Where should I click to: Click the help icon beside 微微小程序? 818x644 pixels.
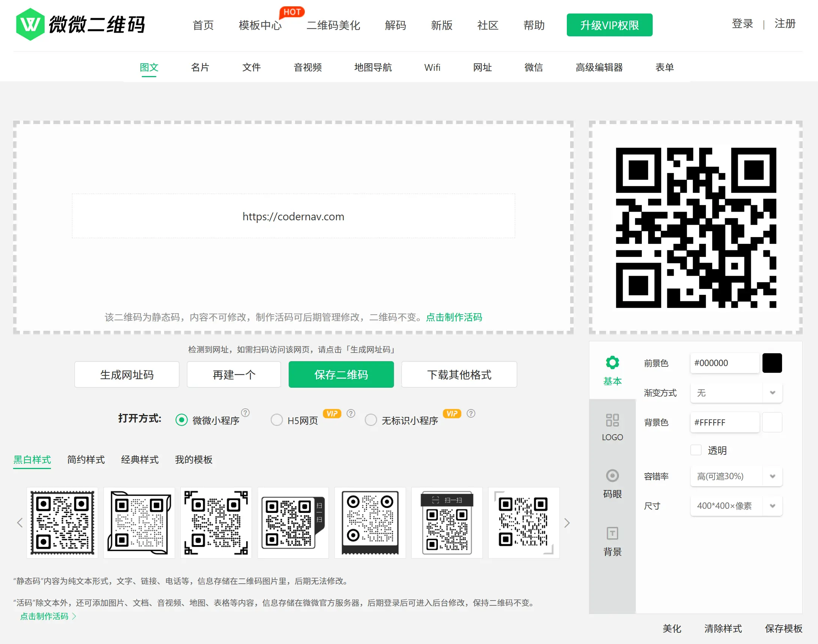click(246, 413)
